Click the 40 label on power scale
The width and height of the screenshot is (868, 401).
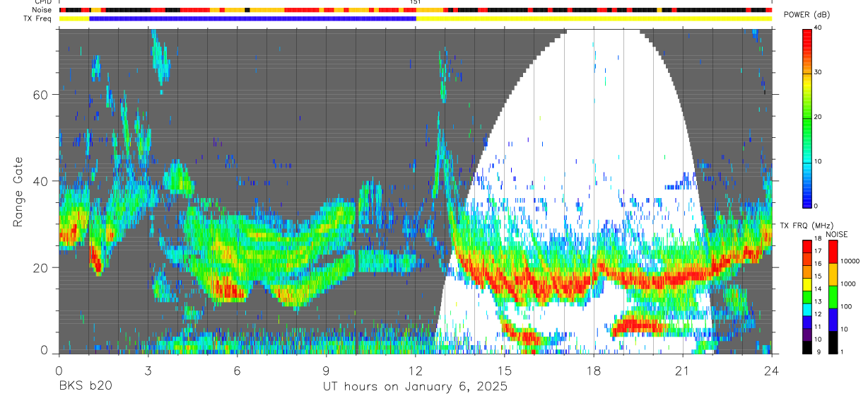tap(816, 28)
